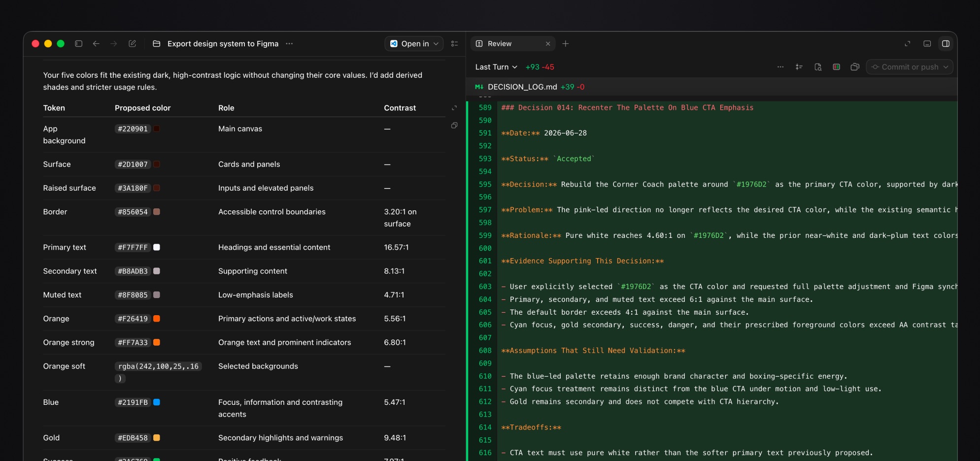Click the #8F8085 muted text swatch
Screen dimensions: 980x461
156,295
